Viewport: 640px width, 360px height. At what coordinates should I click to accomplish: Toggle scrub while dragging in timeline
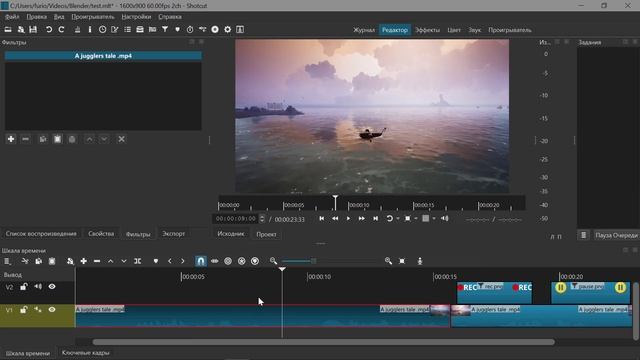tap(215, 261)
